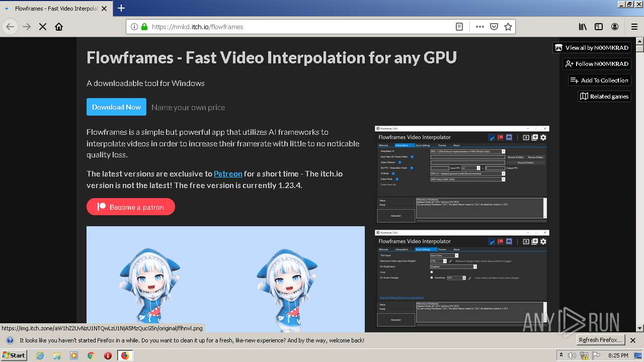
Task: Follow N00MKRAD
Action: (x=597, y=64)
